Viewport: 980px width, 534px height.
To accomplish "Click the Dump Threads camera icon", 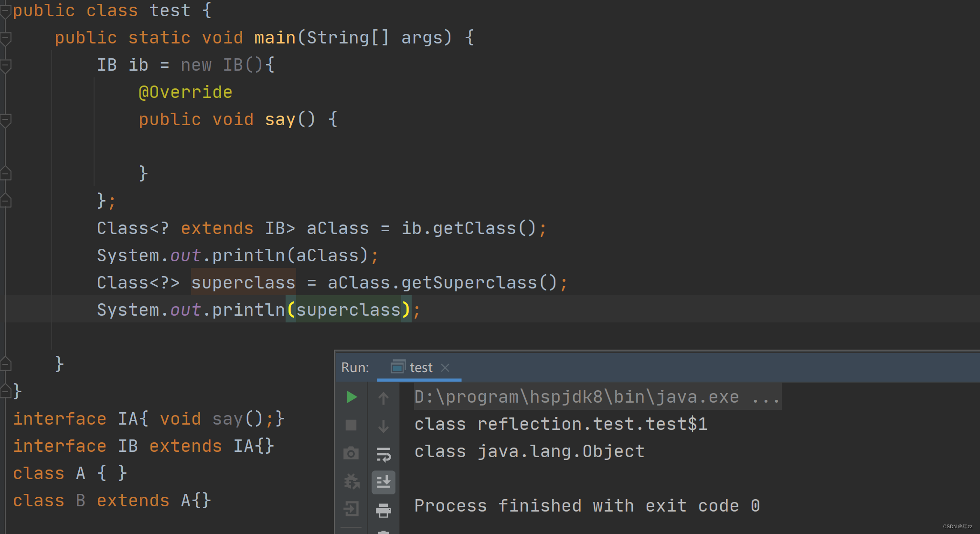I will (351, 453).
